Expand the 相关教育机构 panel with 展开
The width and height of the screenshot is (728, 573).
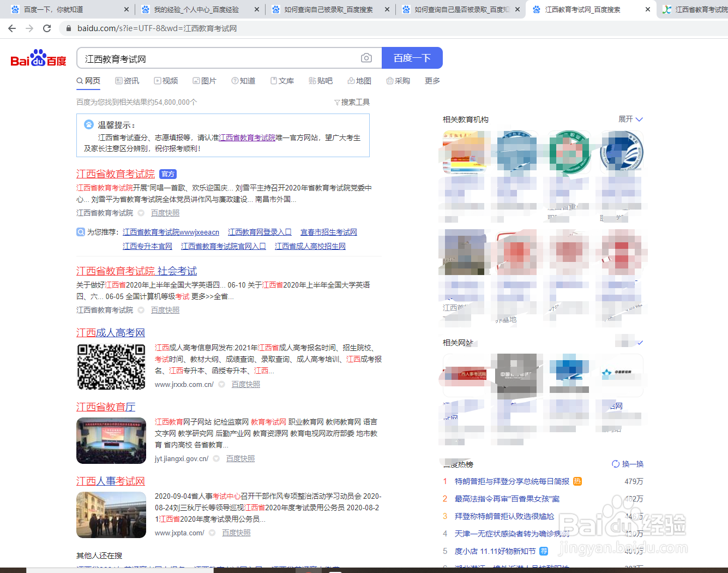[631, 119]
